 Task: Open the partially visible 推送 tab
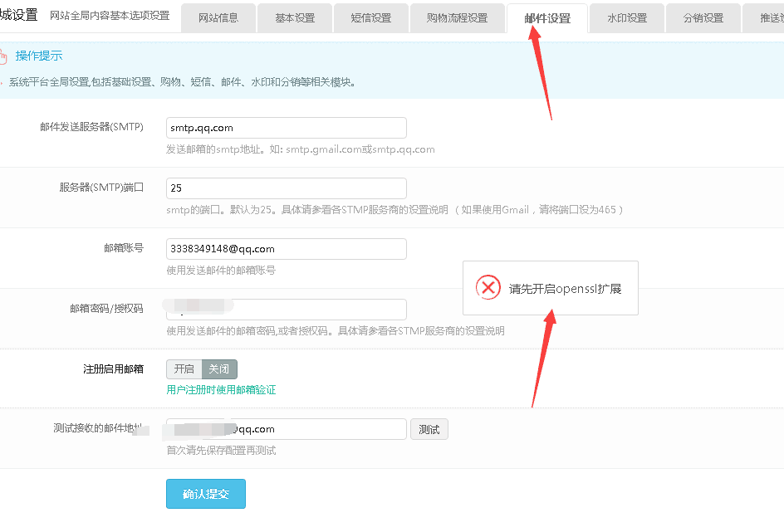pos(767,18)
